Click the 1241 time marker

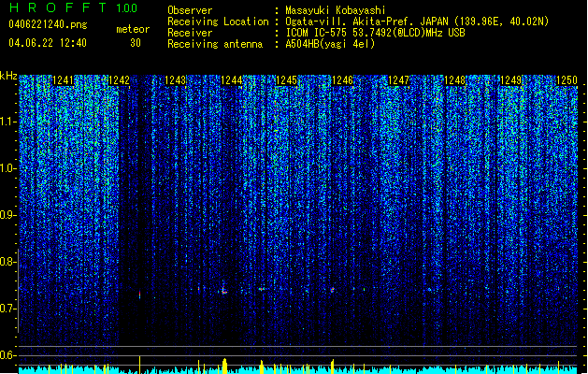tap(63, 80)
